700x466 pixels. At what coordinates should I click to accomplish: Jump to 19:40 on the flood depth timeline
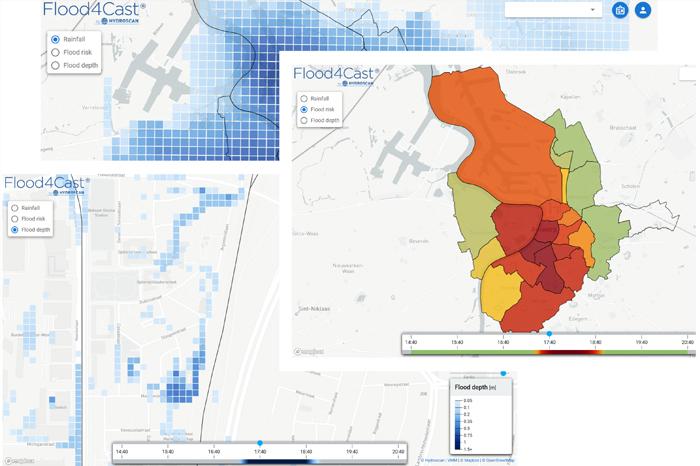point(352,452)
